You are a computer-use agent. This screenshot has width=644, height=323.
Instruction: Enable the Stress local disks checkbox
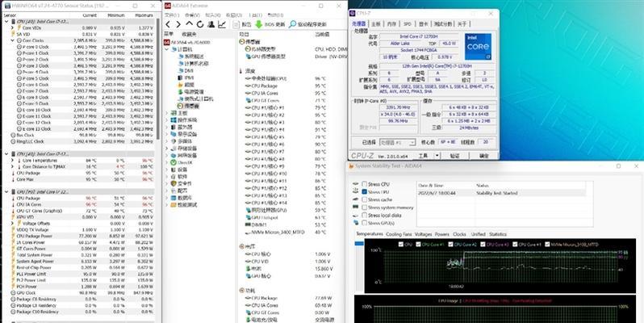pyautogui.click(x=364, y=216)
